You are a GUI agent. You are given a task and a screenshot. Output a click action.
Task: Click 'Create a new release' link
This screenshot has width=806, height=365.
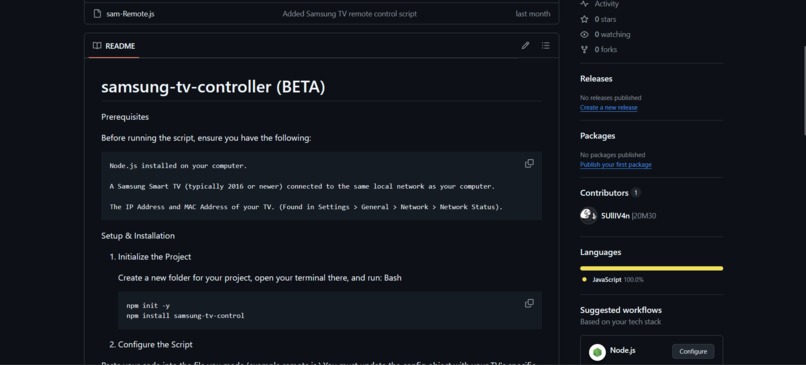pos(609,107)
